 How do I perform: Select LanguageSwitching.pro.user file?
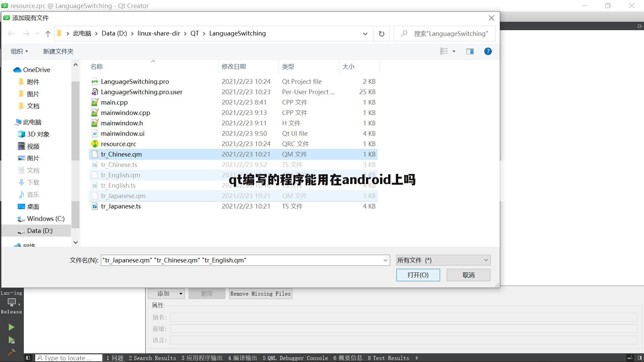(142, 92)
